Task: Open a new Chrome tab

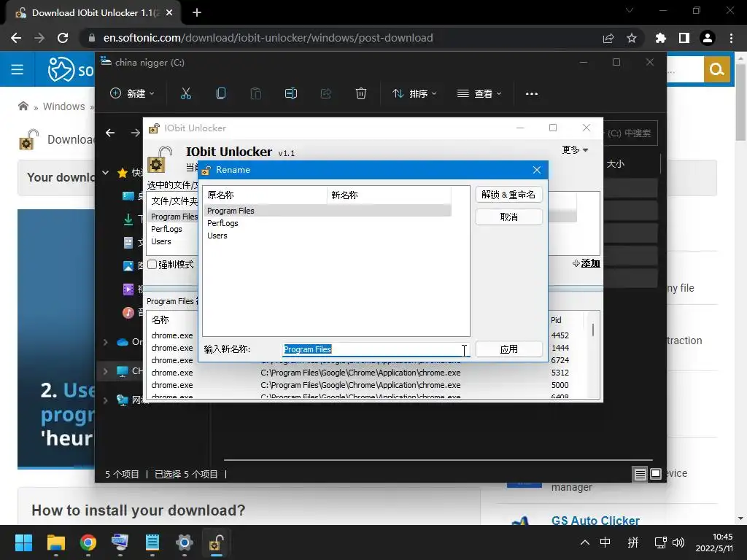Action: (x=197, y=13)
